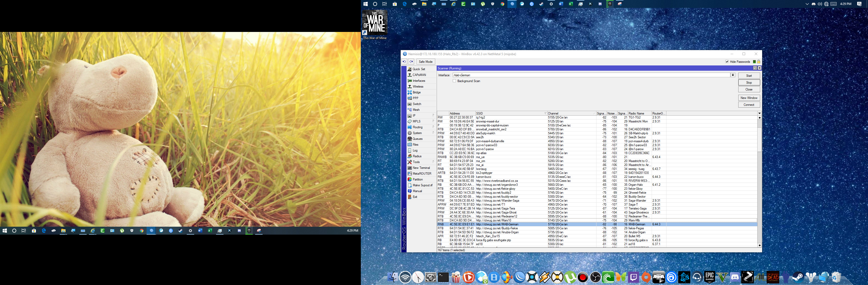Click the Connect button
This screenshot has height=285, width=868.
click(749, 105)
